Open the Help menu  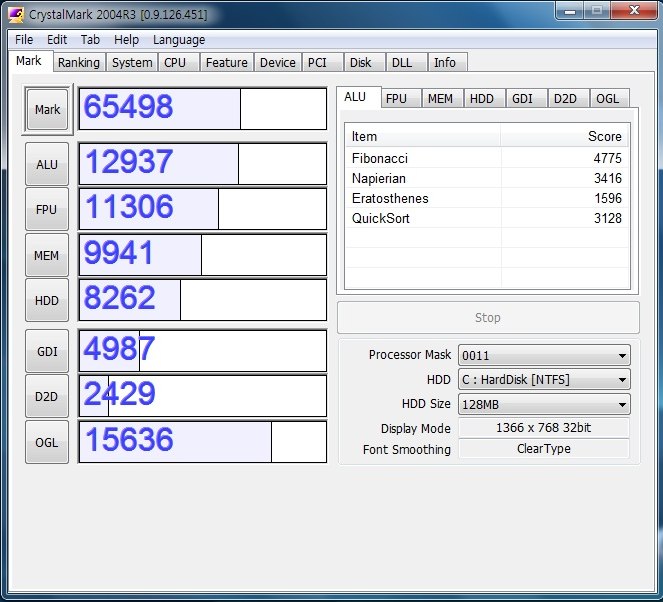tap(126, 40)
